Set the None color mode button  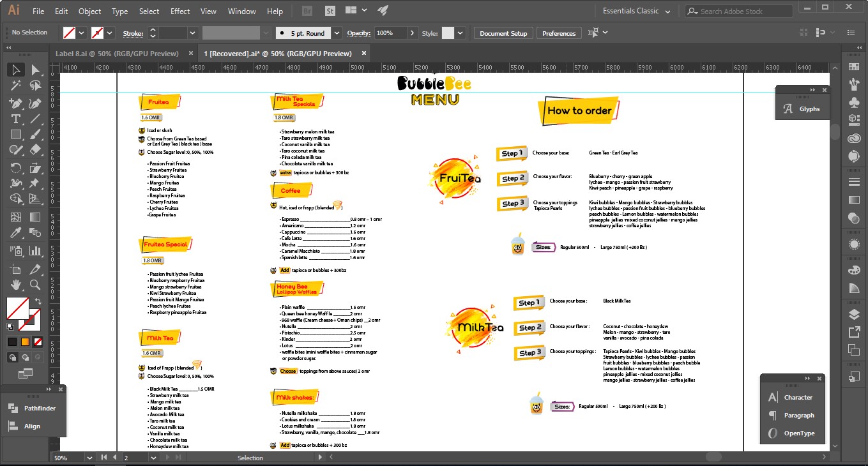(38, 342)
